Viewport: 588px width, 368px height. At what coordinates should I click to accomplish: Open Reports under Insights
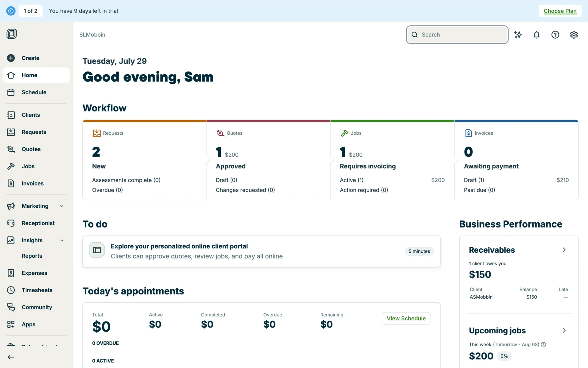pyautogui.click(x=32, y=256)
